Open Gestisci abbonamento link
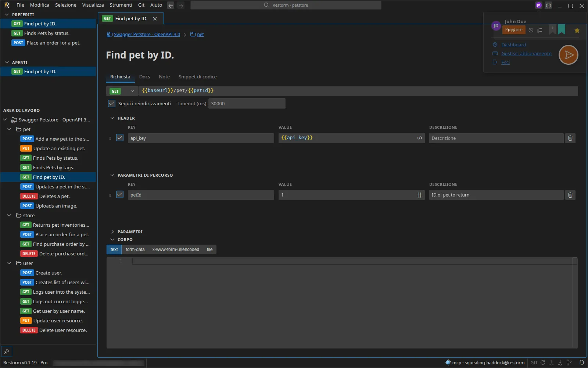This screenshot has height=368, width=588. [x=526, y=54]
